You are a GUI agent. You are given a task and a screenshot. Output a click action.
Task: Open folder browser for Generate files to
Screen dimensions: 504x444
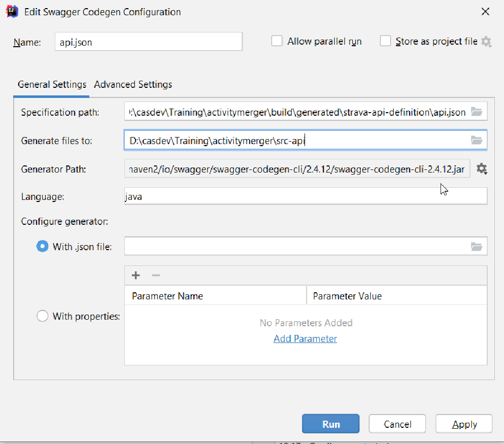point(477,140)
